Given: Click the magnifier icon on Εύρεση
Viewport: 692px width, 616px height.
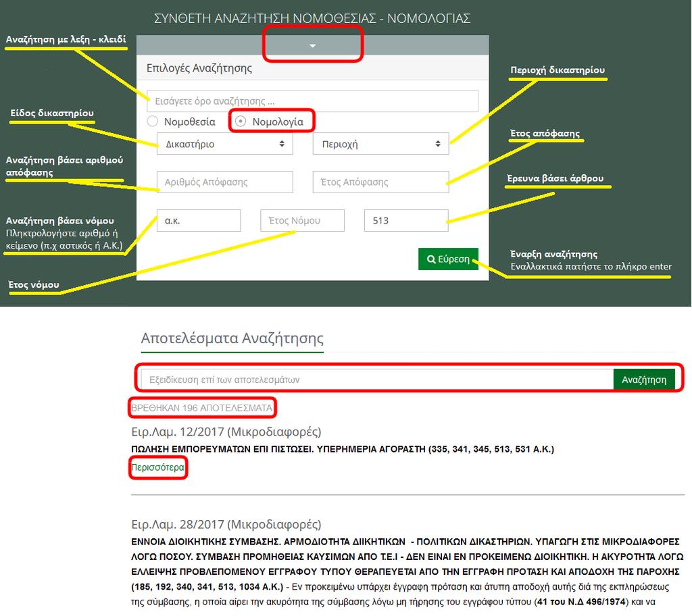Looking at the screenshot, I should [x=431, y=259].
